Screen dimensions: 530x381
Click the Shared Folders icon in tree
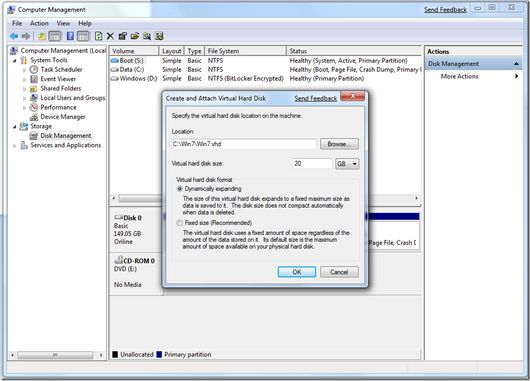pos(33,89)
